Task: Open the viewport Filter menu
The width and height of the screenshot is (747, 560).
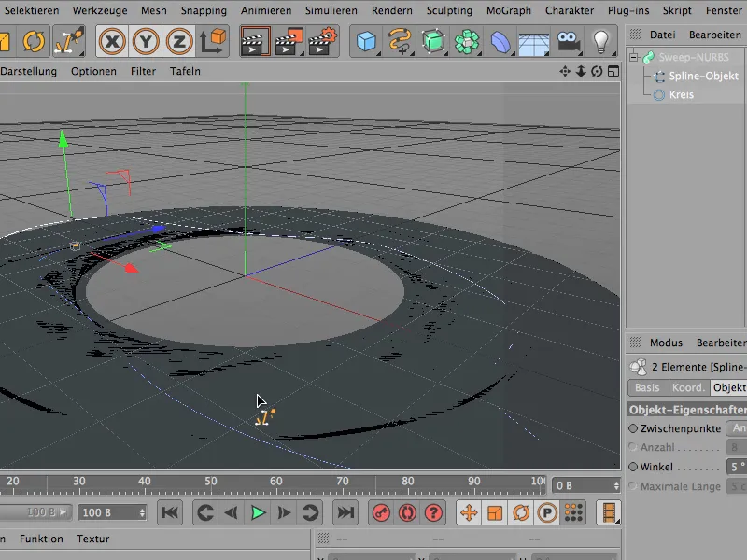Action: coord(142,71)
